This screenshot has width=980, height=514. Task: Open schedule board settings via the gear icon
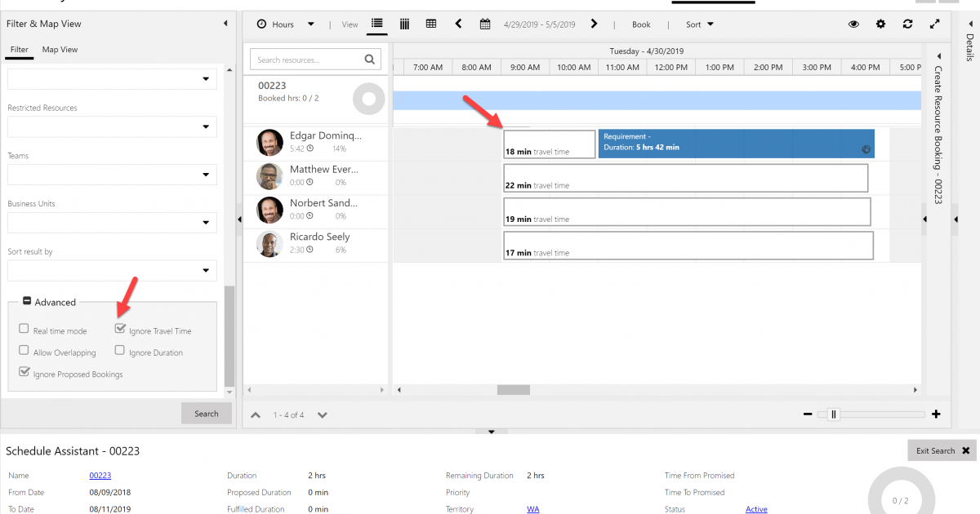[x=880, y=24]
